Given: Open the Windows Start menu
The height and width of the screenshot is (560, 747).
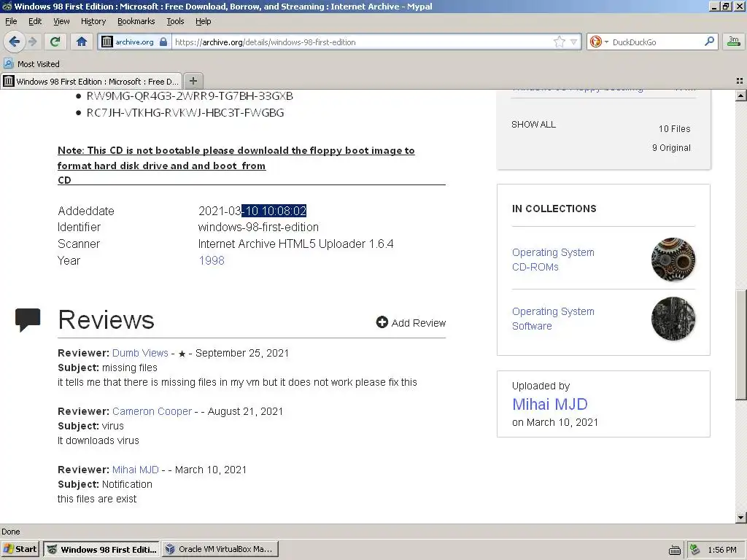Looking at the screenshot, I should point(20,549).
